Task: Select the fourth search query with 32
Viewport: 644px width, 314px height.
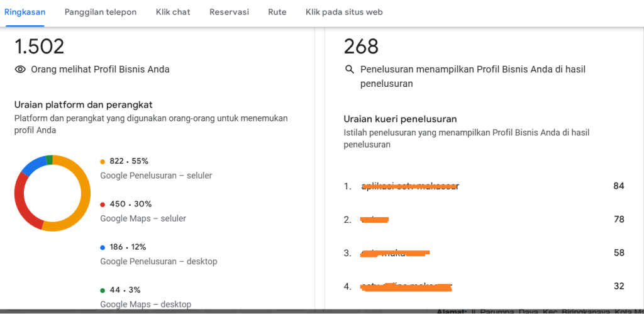Action: (x=406, y=286)
